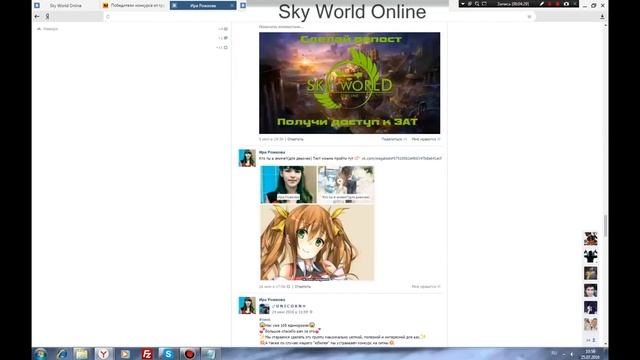Click the capture area rectangle icon in recorder bar

click(484, 4)
